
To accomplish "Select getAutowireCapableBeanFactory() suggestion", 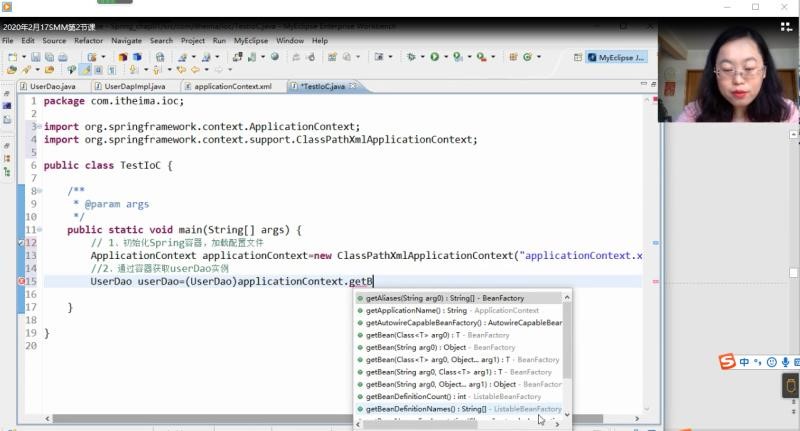I will (x=459, y=323).
